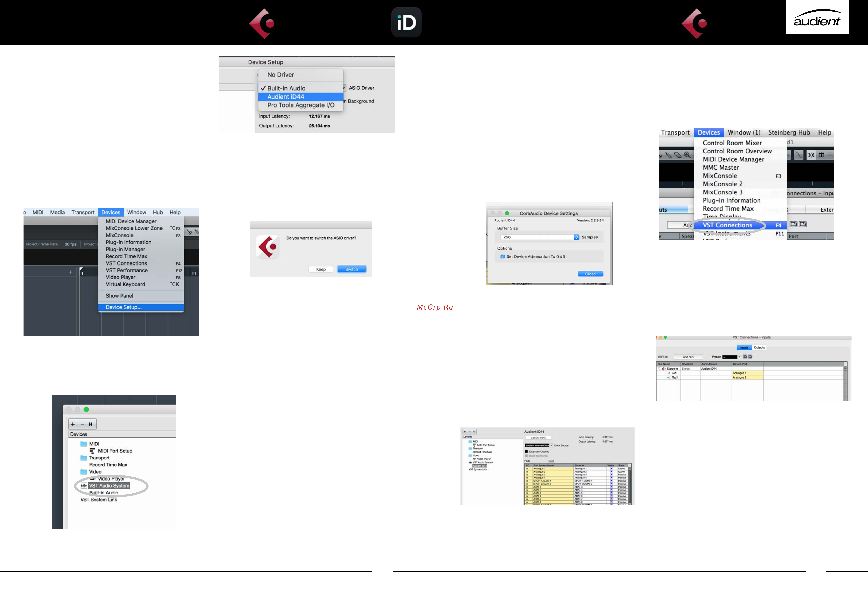
Task: Open MixConsole 2 from the Devices menu
Action: pos(722,184)
